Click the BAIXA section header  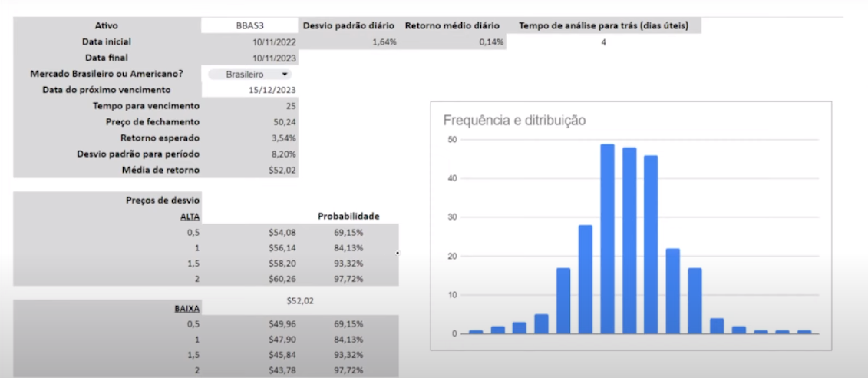point(188,309)
